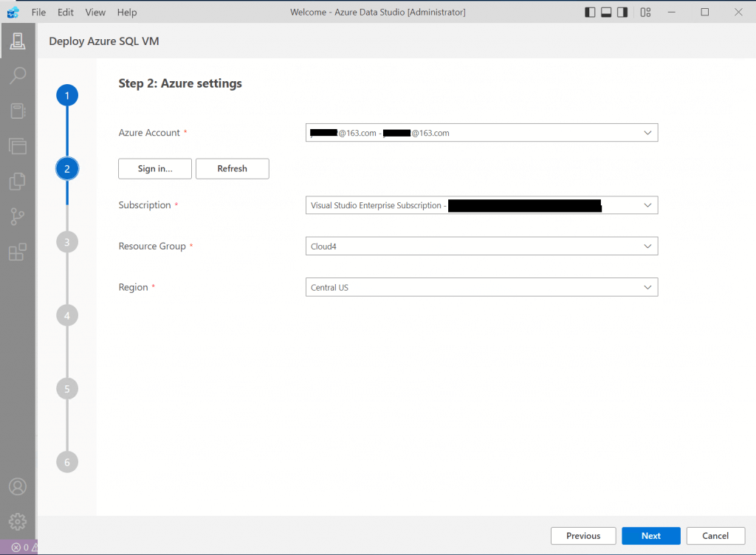This screenshot has width=756, height=555.
Task: Open the Help menu
Action: 127,12
